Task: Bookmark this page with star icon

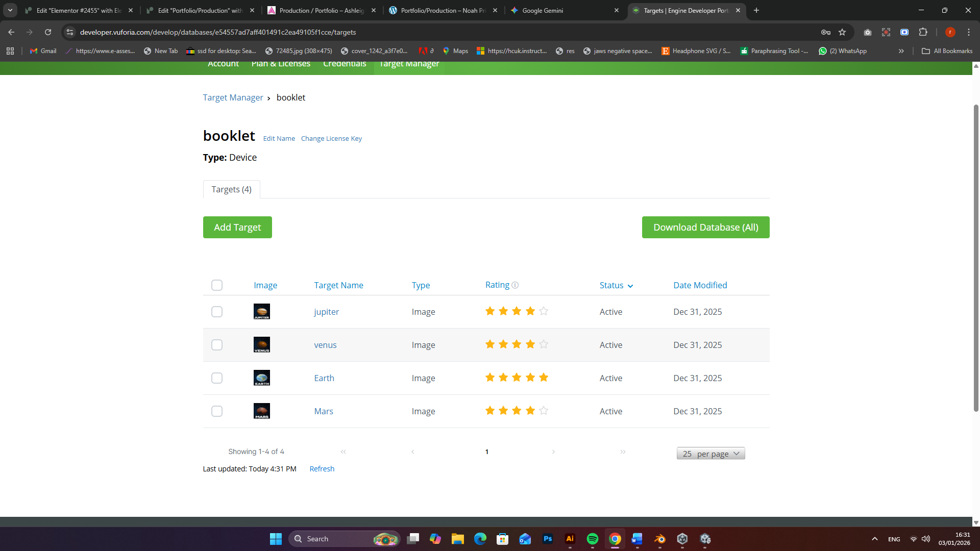Action: coord(842,32)
